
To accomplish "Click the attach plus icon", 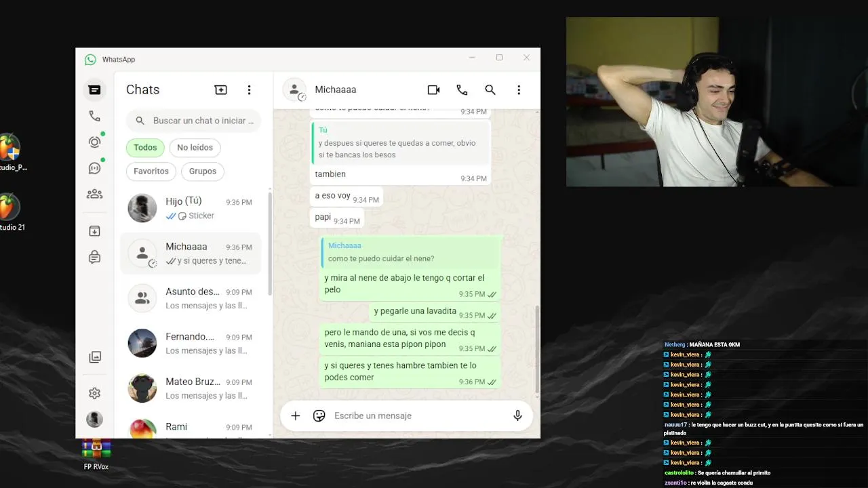I will coord(296,415).
